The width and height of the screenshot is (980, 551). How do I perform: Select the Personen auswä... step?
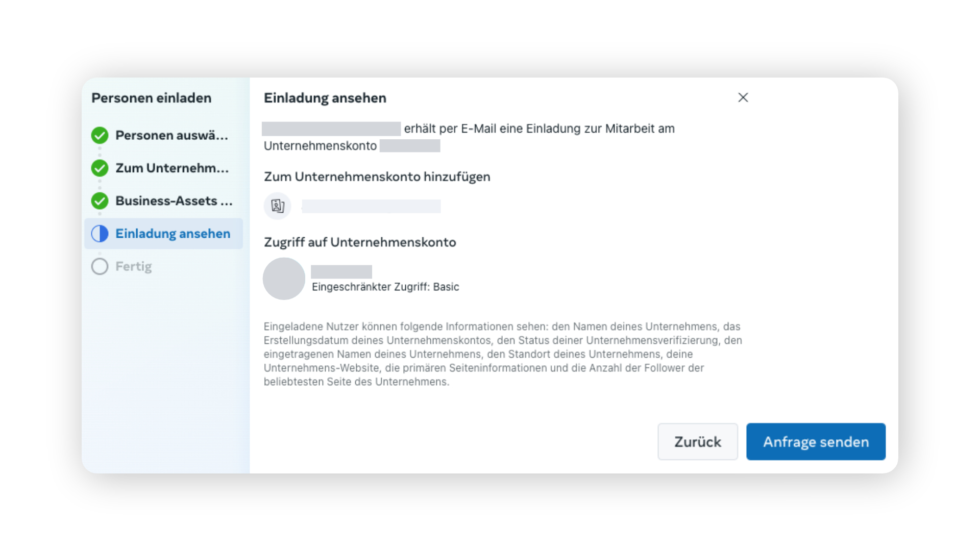pyautogui.click(x=163, y=135)
